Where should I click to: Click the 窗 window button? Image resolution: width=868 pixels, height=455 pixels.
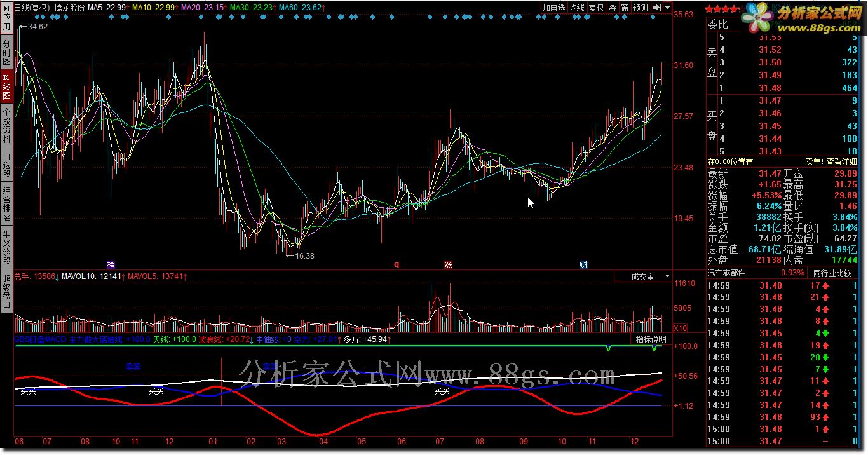(x=625, y=8)
